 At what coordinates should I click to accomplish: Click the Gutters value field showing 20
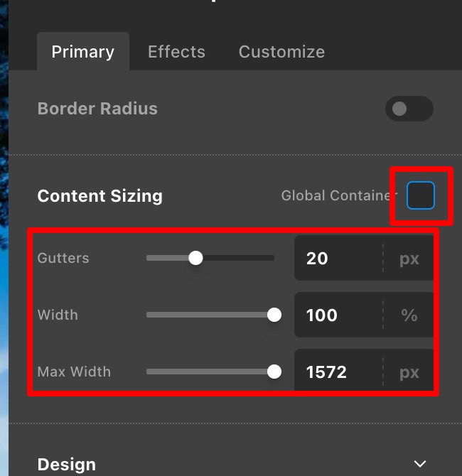338,258
